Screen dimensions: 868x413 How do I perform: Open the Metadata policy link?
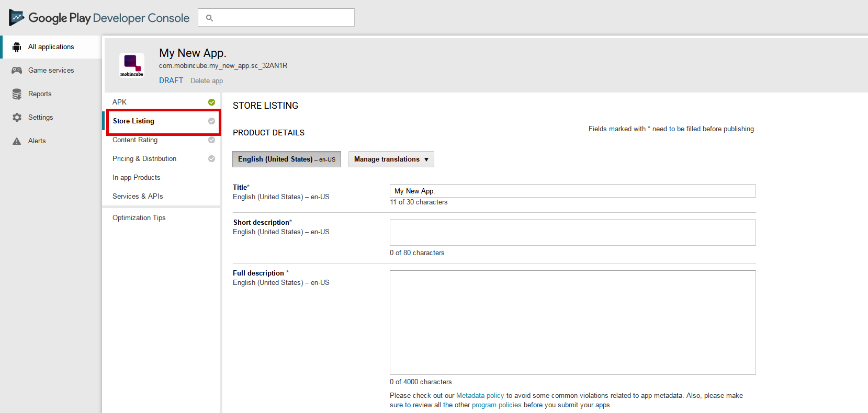(x=480, y=396)
